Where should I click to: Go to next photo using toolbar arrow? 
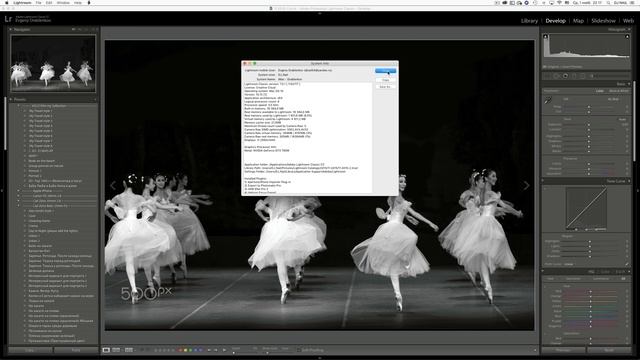(216, 350)
